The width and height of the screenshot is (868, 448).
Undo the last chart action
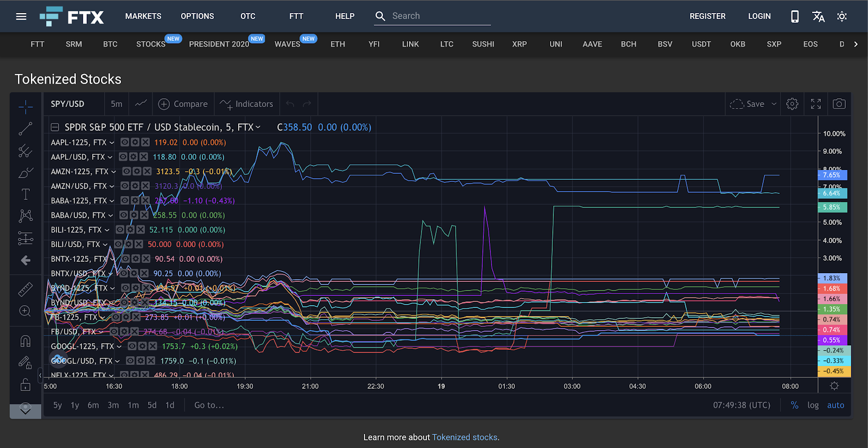[290, 104]
